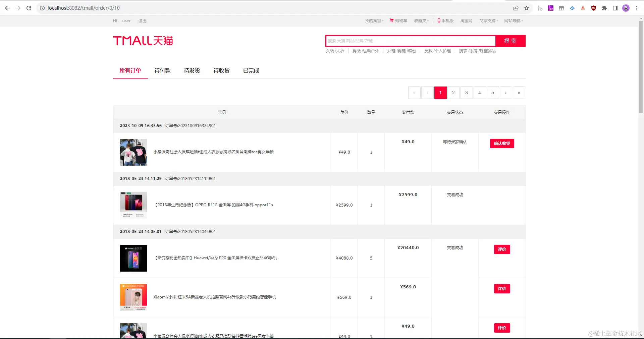Open the Xiaomi 红米5A product thumbnail

133,297
